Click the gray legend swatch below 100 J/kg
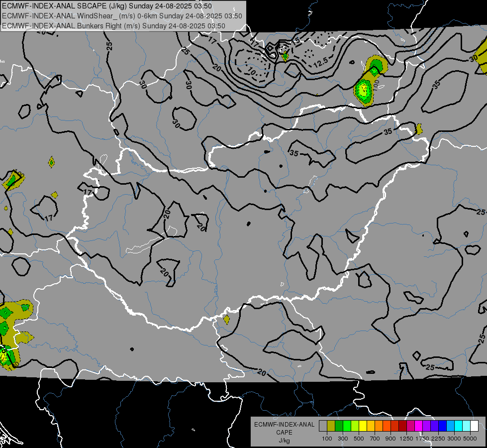 click(x=323, y=426)
